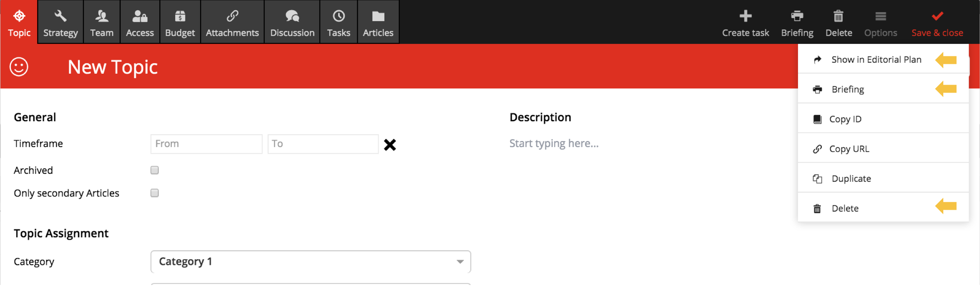Click the Timeframe From date field
This screenshot has height=288, width=980.
[x=206, y=144]
